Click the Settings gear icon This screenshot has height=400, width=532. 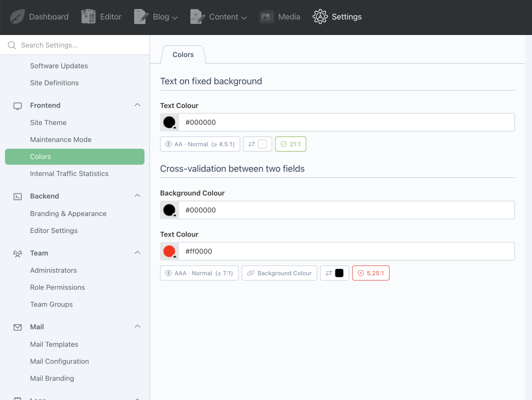[x=320, y=16]
